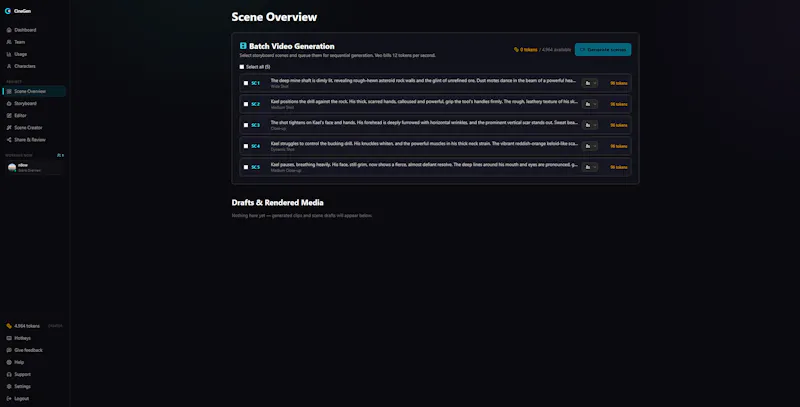Click the Editor pencil icon
The width and height of the screenshot is (800, 407).
click(x=9, y=116)
